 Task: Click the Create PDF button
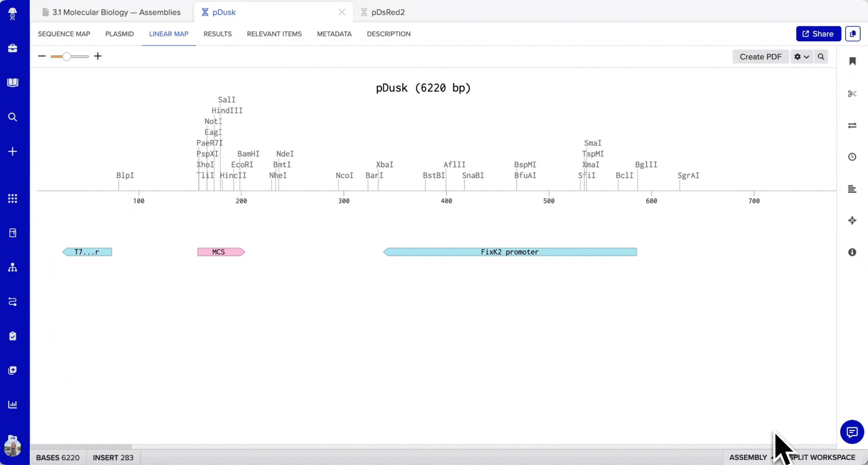coord(760,56)
